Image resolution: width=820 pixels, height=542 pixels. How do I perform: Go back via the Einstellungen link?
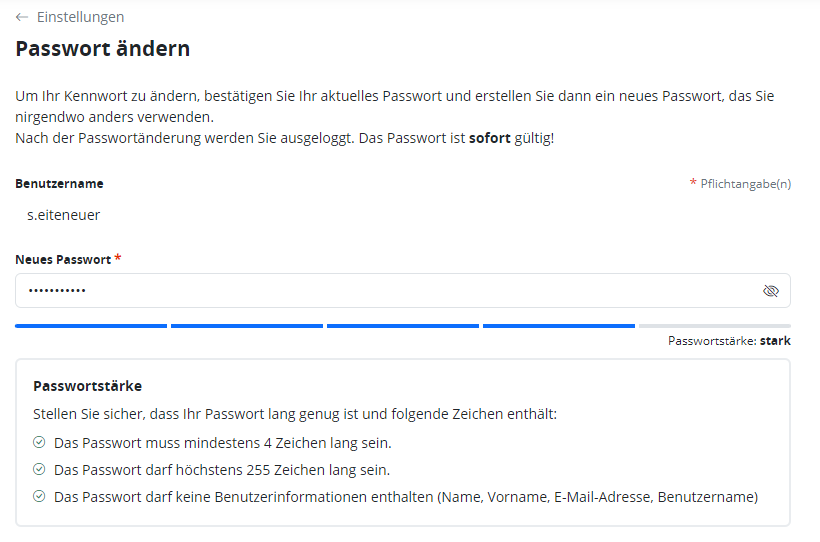click(x=80, y=17)
